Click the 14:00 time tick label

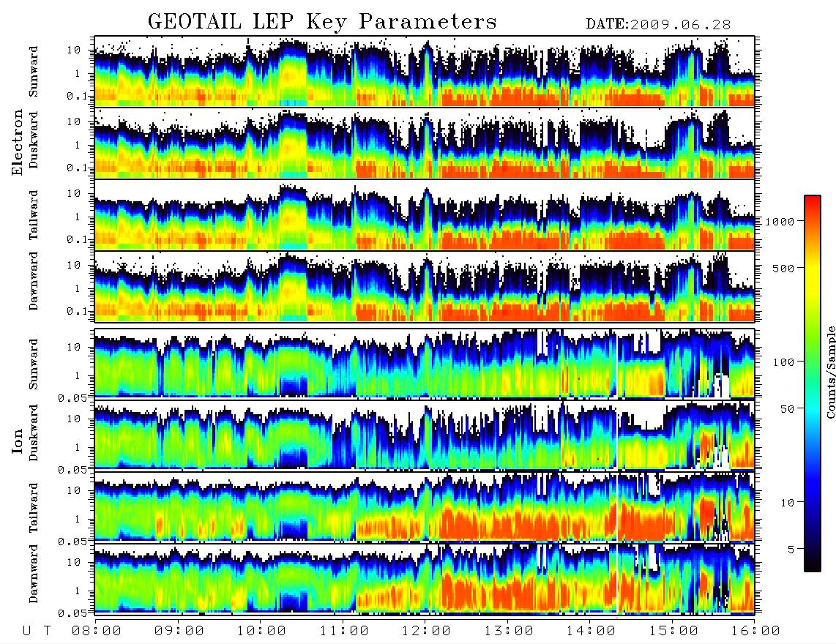(x=591, y=631)
